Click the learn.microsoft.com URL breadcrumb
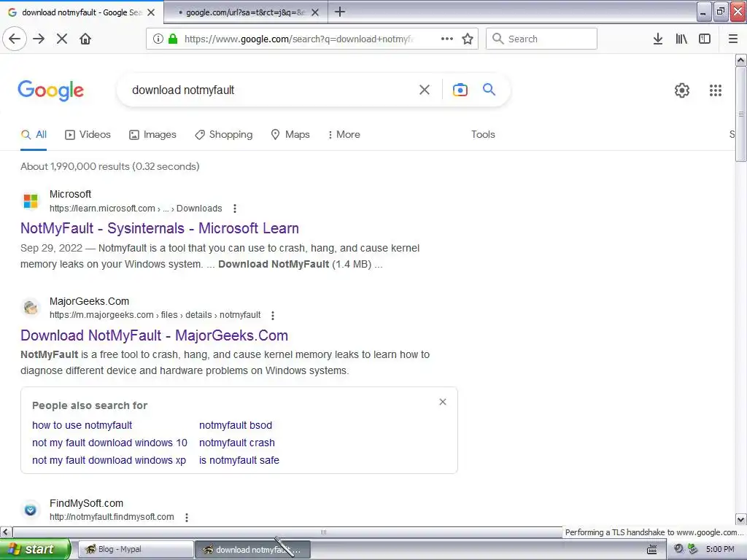Screen dimensions: 747x560 click(136, 209)
